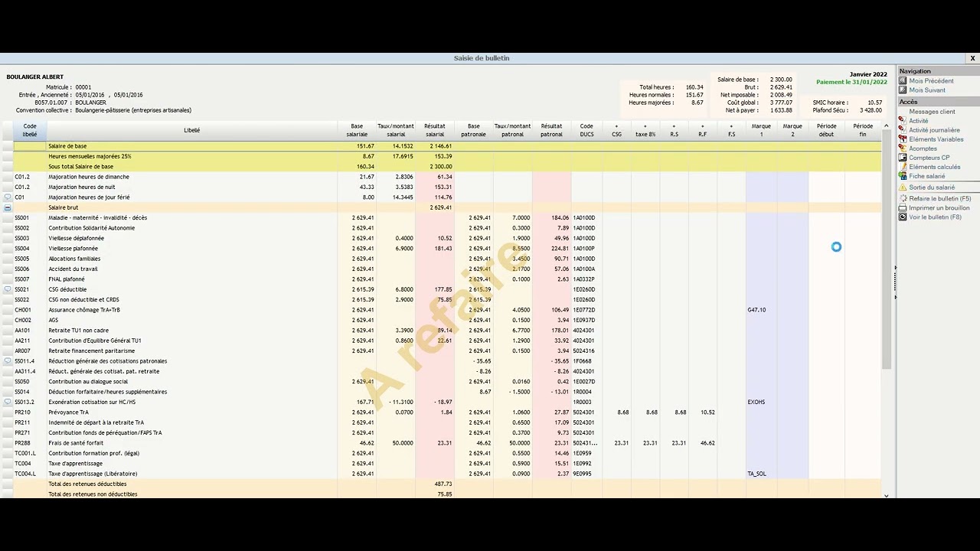Collapse the Salaire brut section
Viewport: 980px width, 551px height.
(8, 207)
